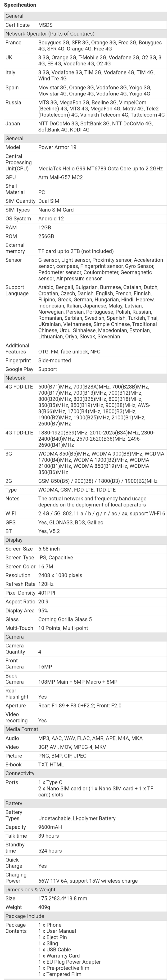Select the France operators row

[x=85, y=46]
